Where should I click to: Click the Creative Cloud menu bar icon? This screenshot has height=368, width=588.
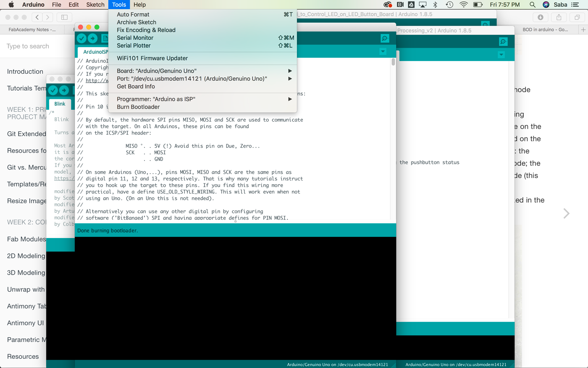(x=388, y=5)
